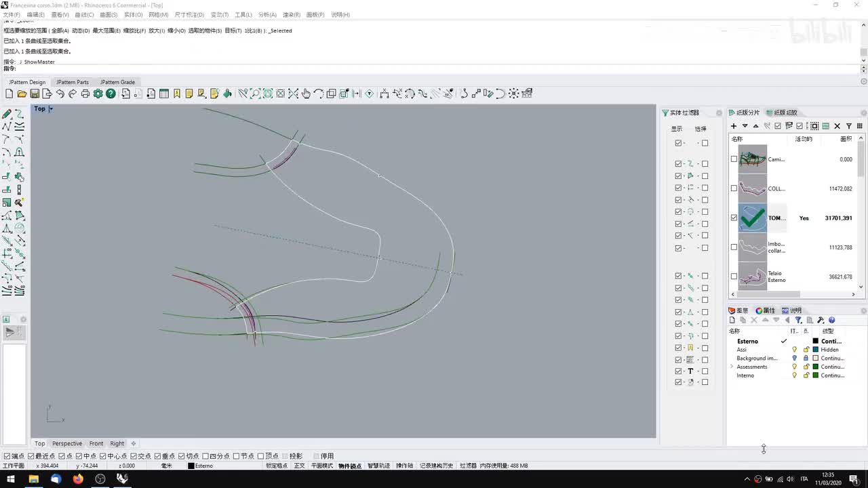Screen dimensions: 868x488
Task: Click the Interno layer green color swatch
Action: (816, 375)
